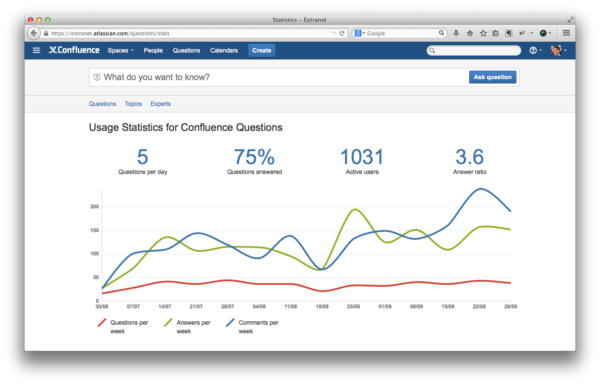
Task: Switch to the Experts tab
Action: pyautogui.click(x=161, y=104)
